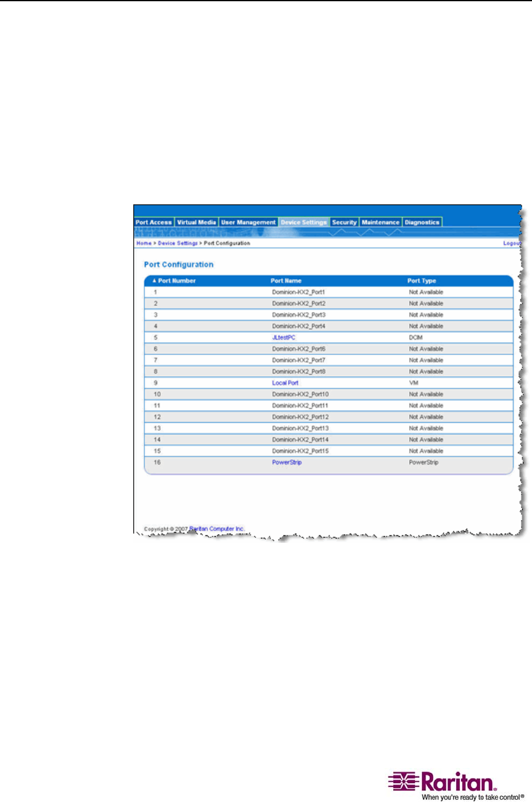
Task: Click the Port Configuration page heading
Action: pyautogui.click(x=178, y=265)
